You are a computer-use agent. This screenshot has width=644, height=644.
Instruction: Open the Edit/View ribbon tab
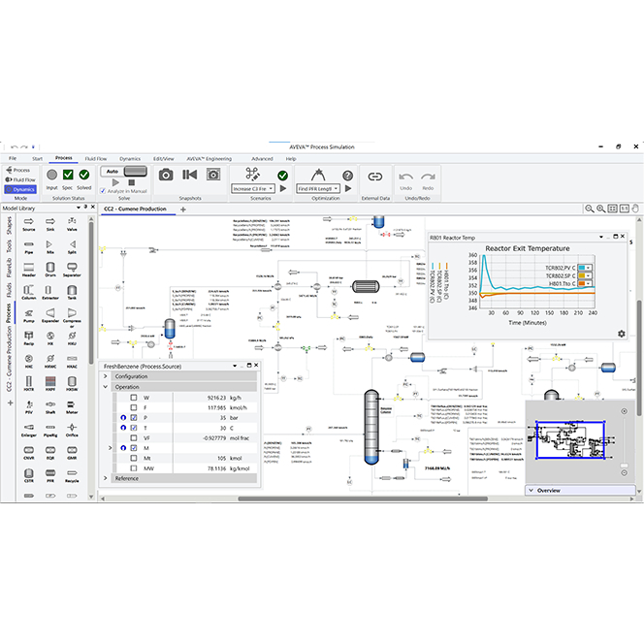(x=164, y=158)
